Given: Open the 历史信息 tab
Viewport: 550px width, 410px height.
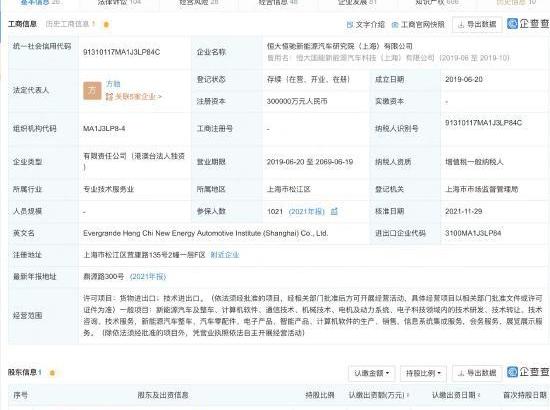Looking at the screenshot, I should click(x=516, y=2).
